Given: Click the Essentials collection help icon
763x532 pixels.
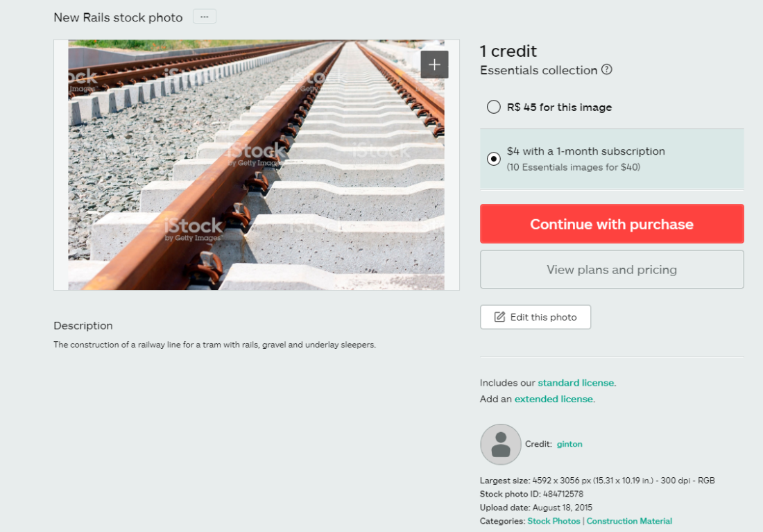Looking at the screenshot, I should click(606, 69).
